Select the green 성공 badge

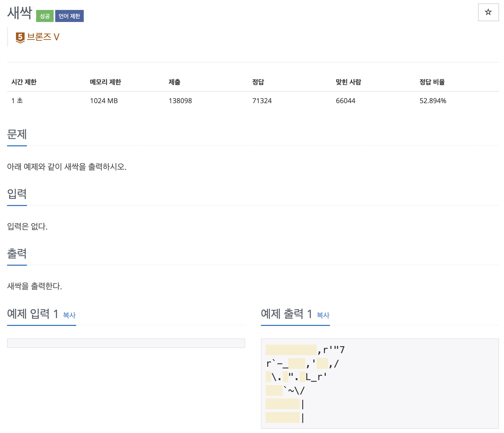click(45, 16)
